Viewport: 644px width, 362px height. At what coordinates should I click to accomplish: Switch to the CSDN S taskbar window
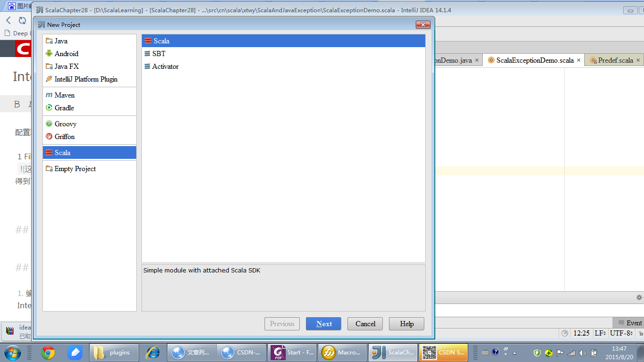coord(443,352)
